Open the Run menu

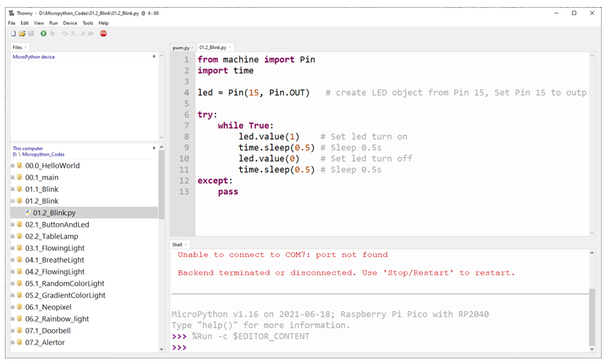click(x=54, y=23)
